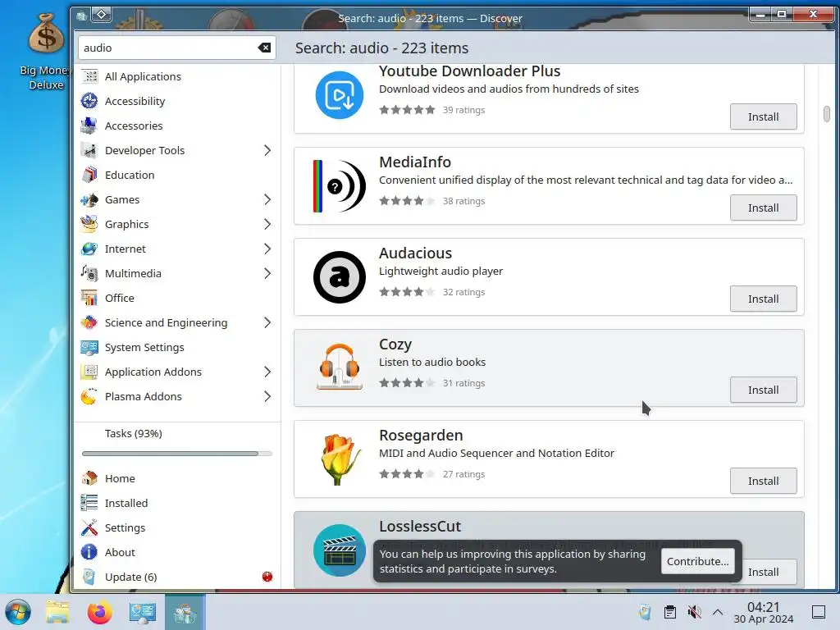Launch Firefox from the taskbar
Screen dimensions: 840x630
tap(99, 612)
